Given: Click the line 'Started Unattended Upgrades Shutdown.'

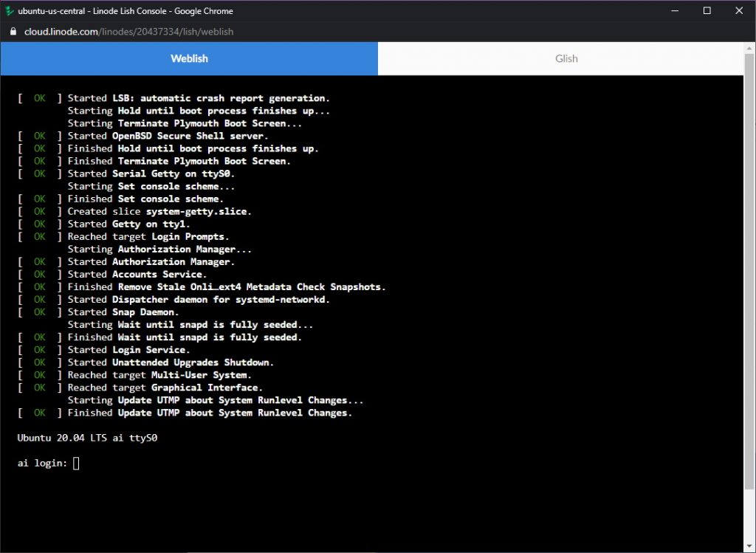Looking at the screenshot, I should tap(171, 363).
